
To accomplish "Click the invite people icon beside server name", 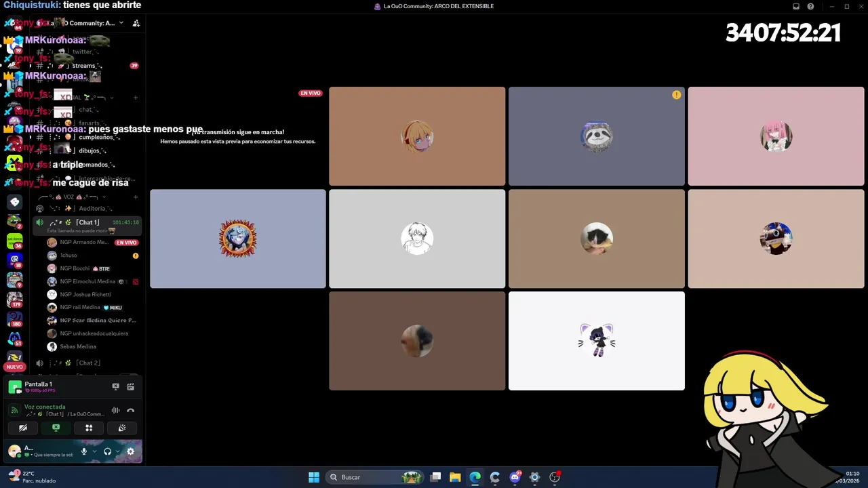I will tap(136, 23).
